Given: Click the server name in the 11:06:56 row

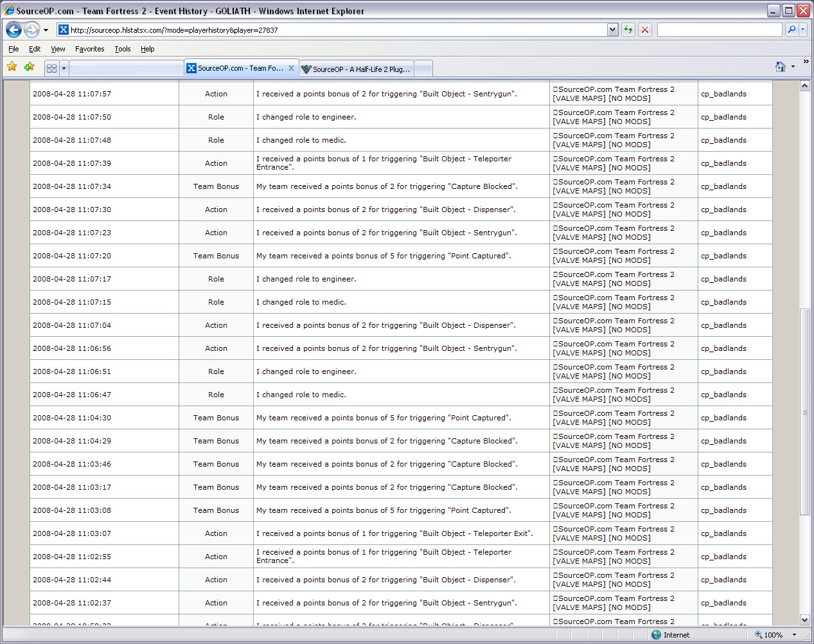Looking at the screenshot, I should (x=614, y=348).
